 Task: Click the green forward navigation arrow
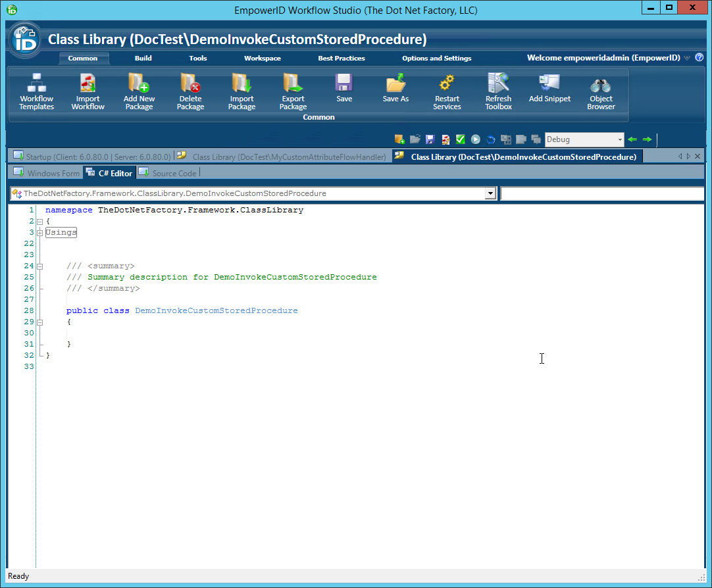pyautogui.click(x=647, y=139)
